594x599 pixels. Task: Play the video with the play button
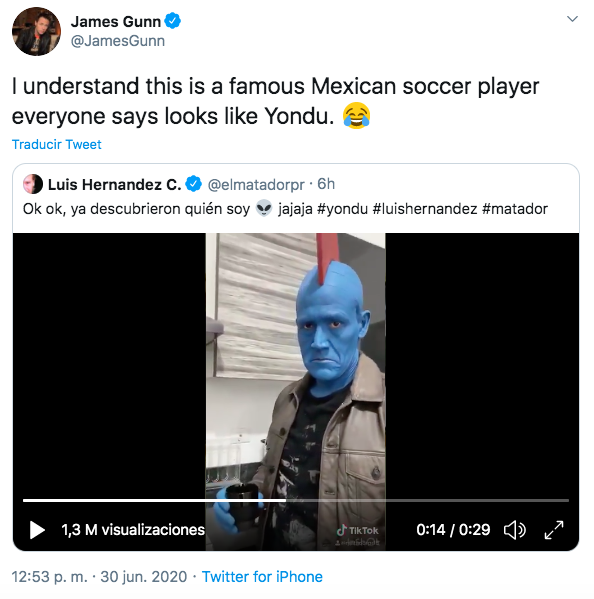point(37,530)
